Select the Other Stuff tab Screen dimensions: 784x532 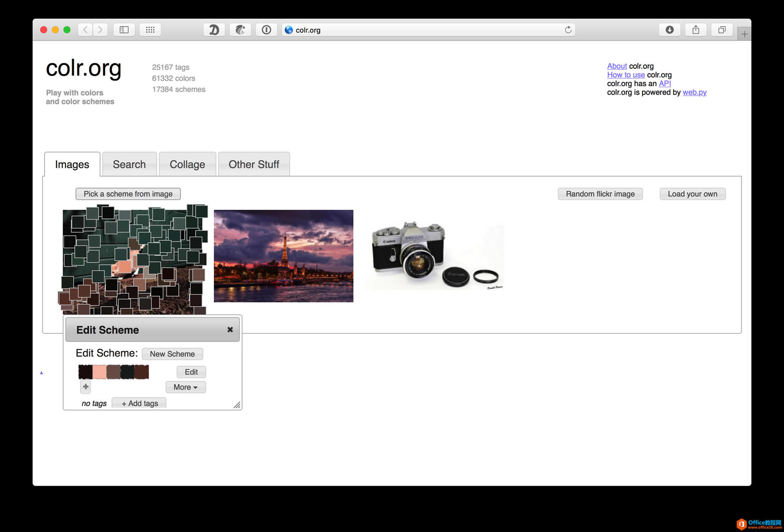pos(254,165)
